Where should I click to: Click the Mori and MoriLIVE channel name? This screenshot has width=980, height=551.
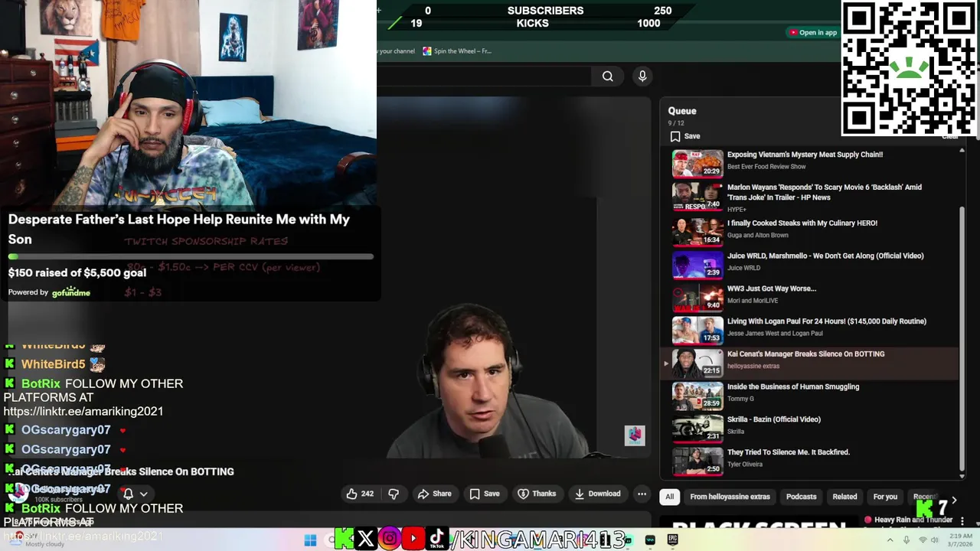click(x=753, y=301)
